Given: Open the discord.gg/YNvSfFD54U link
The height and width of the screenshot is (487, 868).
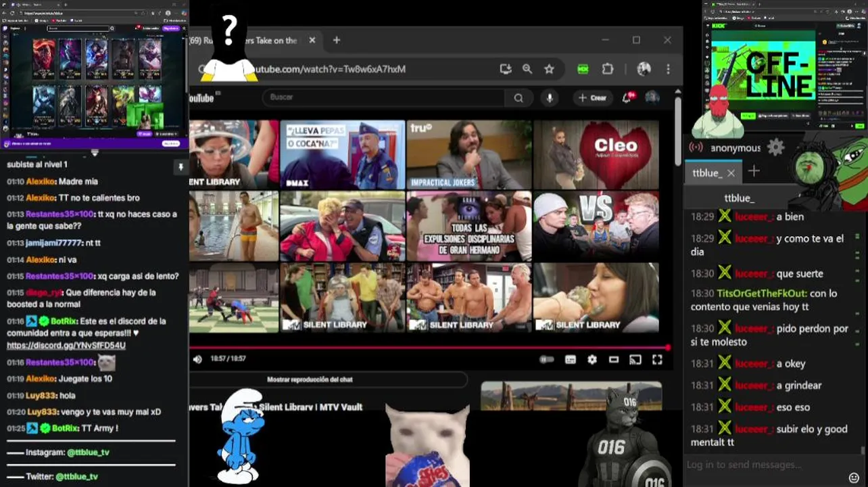Looking at the screenshot, I should [66, 346].
